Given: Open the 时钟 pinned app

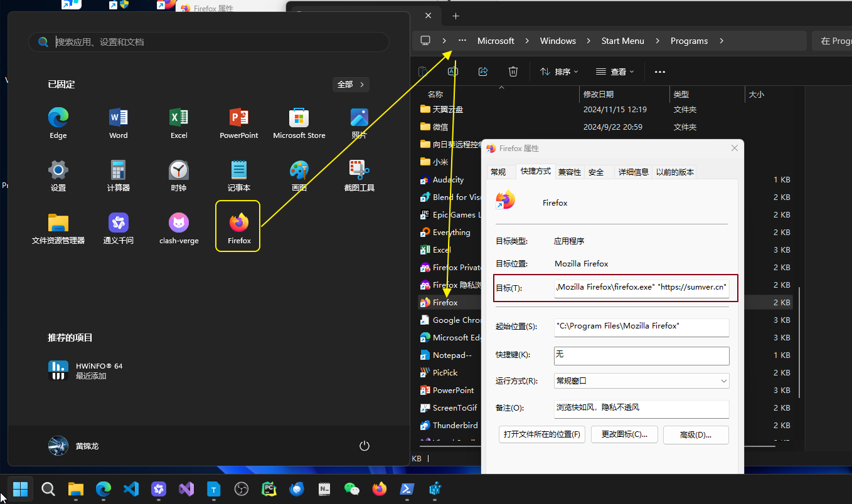Looking at the screenshot, I should coord(179,176).
